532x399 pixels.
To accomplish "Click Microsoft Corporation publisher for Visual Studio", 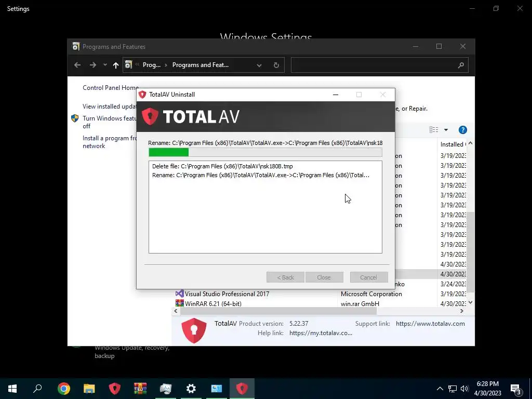I will pyautogui.click(x=371, y=294).
